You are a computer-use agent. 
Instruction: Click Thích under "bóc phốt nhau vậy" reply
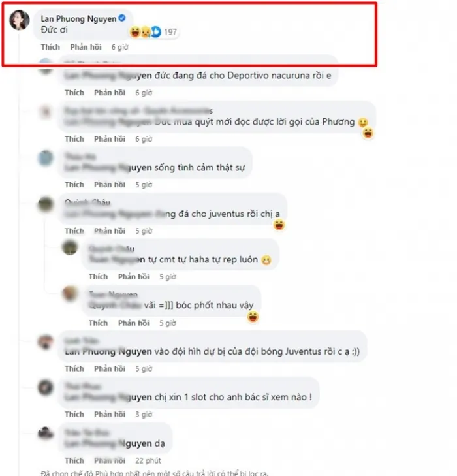pyautogui.click(x=99, y=323)
